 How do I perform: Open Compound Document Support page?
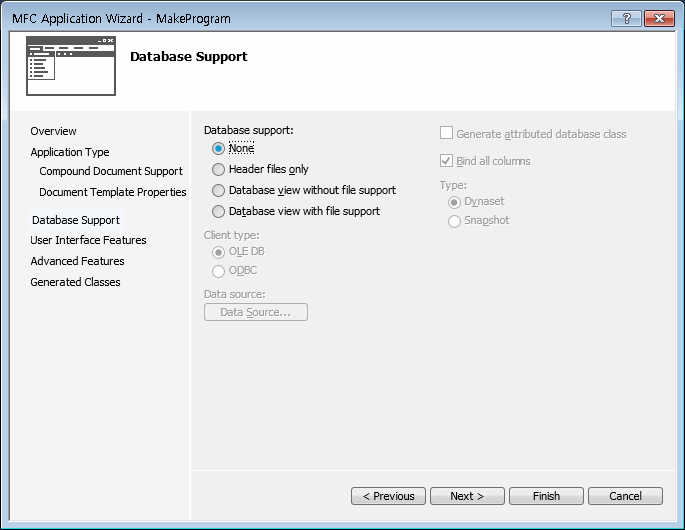pyautogui.click(x=111, y=171)
